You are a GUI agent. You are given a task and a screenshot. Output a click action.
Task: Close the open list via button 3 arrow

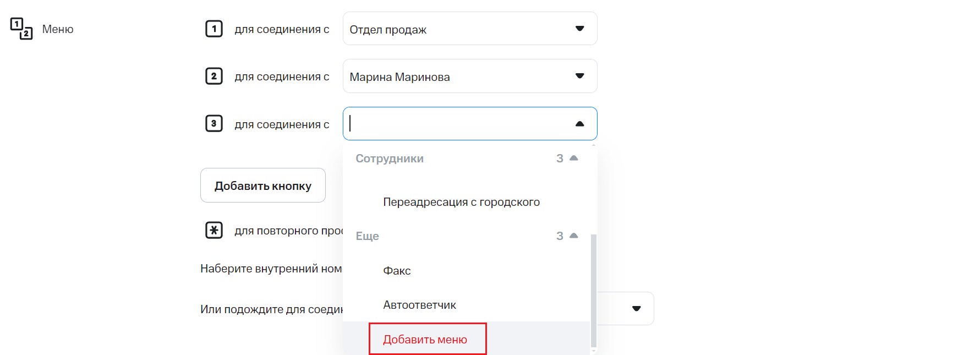tap(579, 124)
